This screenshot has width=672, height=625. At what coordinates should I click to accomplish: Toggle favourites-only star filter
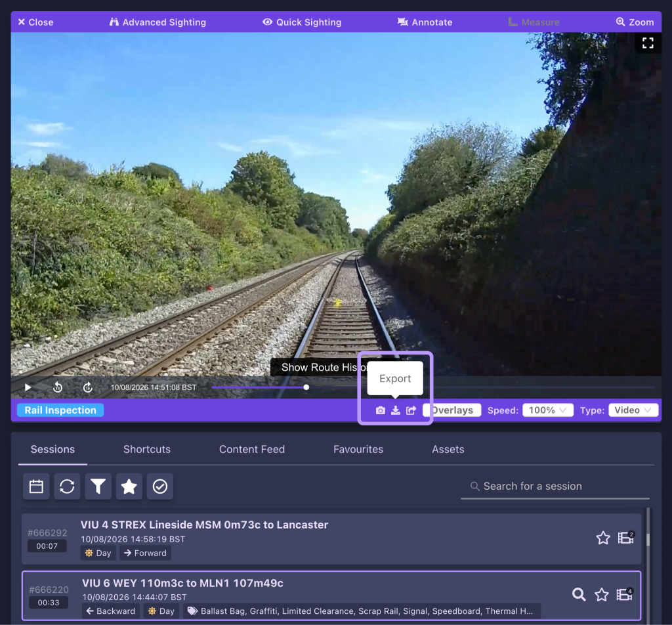point(129,486)
